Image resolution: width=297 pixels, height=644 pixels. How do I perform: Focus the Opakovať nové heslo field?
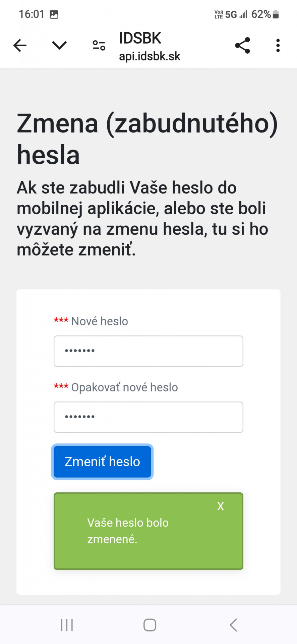coord(148,417)
